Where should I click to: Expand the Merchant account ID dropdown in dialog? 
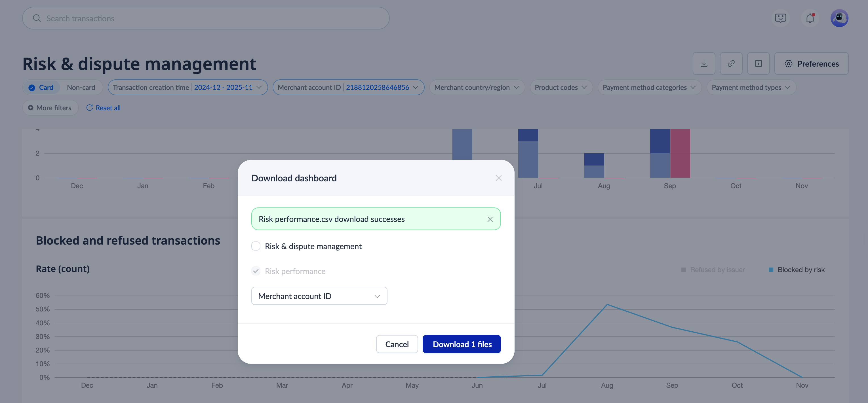[x=319, y=296]
